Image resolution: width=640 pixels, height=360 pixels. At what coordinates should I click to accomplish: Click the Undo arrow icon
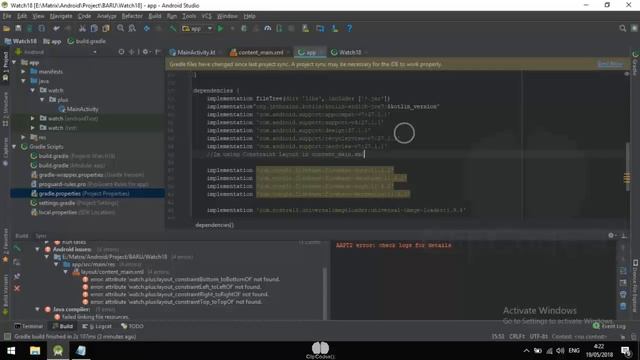56,29
